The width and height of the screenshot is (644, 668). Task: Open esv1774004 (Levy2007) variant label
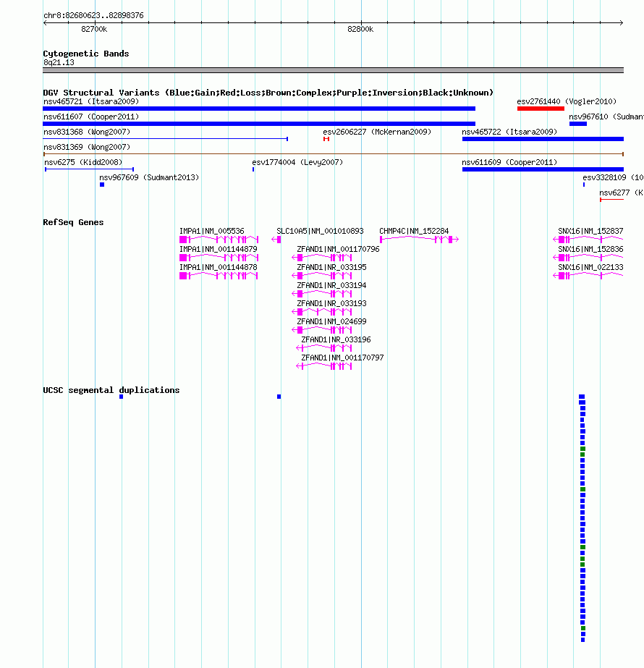297,162
